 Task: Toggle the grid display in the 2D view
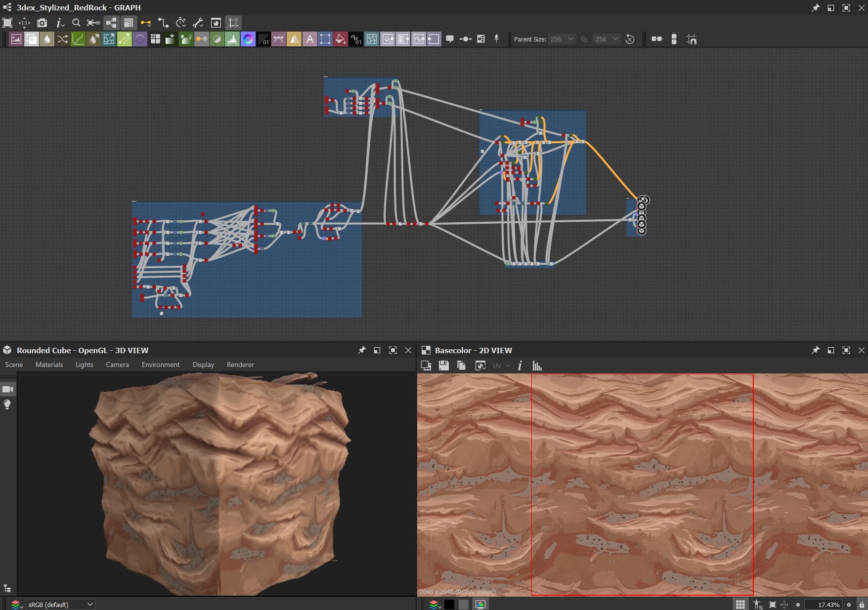[740, 604]
